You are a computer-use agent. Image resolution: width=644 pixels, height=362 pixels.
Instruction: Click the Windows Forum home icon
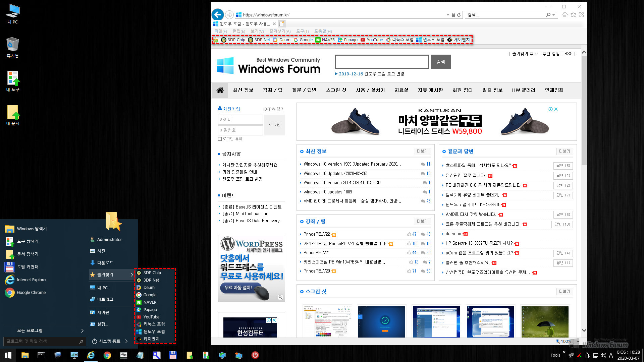point(220,90)
